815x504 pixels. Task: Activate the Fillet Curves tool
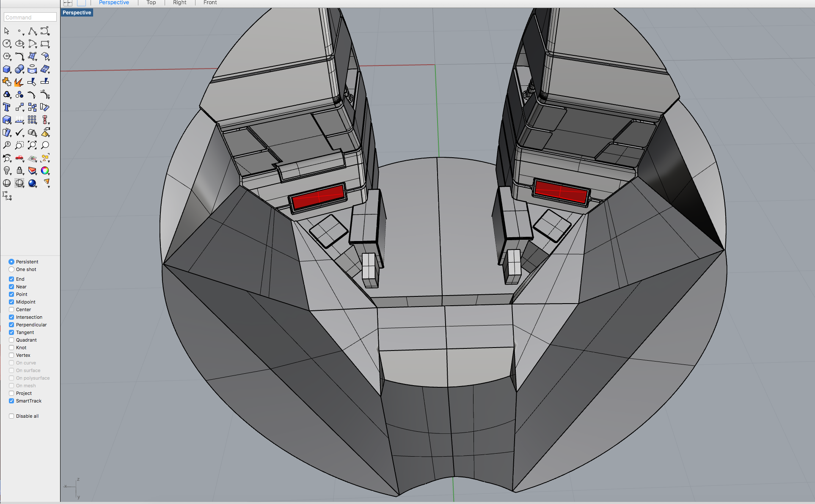coord(19,56)
